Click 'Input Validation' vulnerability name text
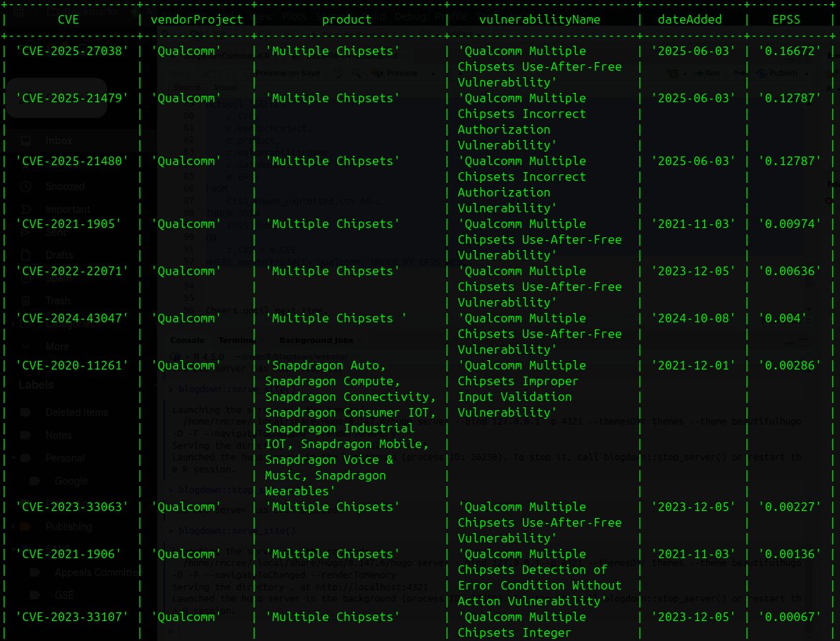 pos(514,397)
